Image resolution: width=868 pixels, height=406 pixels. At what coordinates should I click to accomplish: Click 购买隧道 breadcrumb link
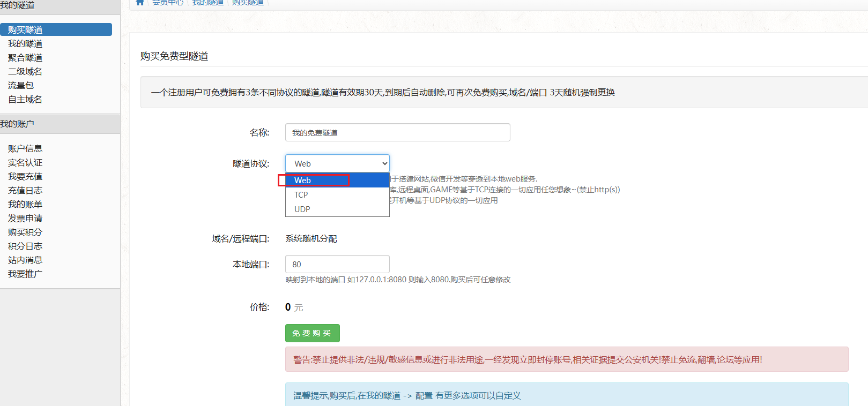tap(248, 2)
